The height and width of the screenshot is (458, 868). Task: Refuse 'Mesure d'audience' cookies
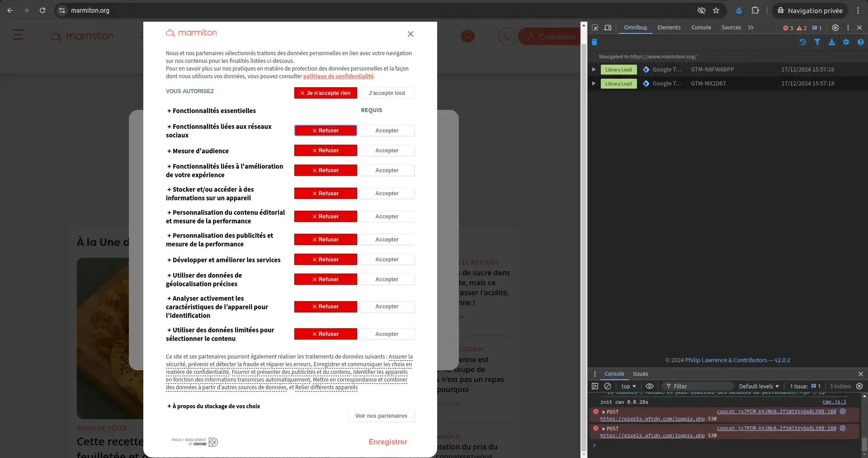coord(325,151)
